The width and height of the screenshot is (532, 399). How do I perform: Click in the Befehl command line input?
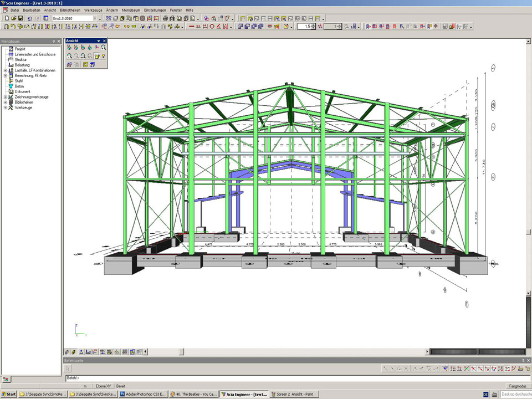pos(277,378)
